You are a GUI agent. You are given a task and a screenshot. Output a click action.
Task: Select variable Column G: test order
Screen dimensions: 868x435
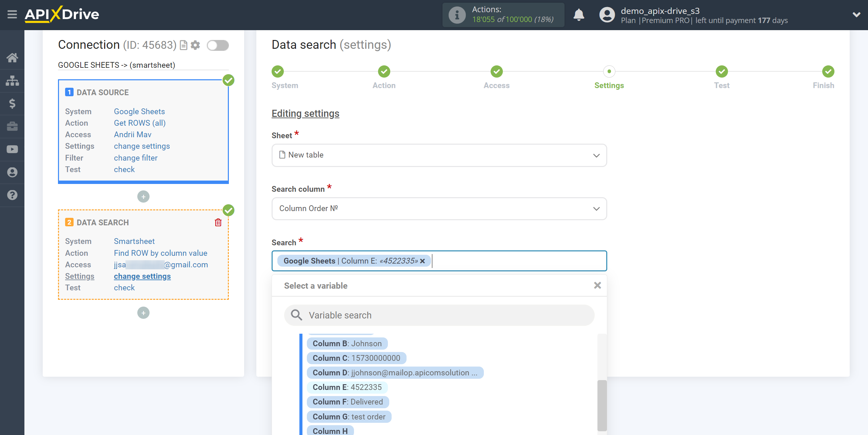point(349,417)
